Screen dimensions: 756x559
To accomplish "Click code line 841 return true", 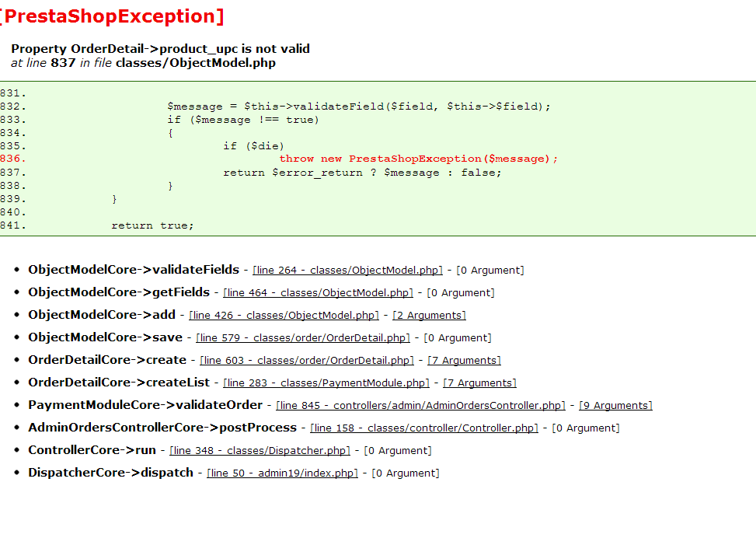I will click(x=152, y=225).
